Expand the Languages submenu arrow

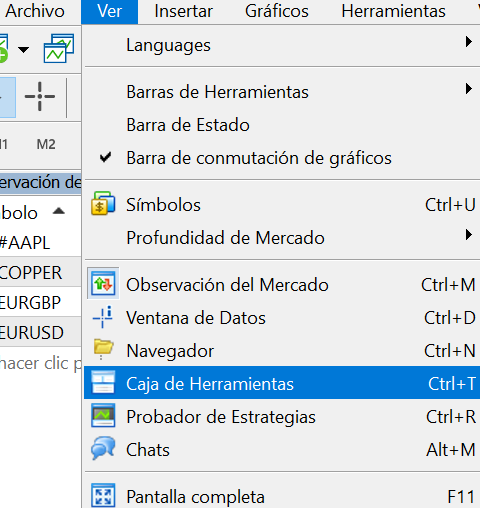[x=469, y=42]
